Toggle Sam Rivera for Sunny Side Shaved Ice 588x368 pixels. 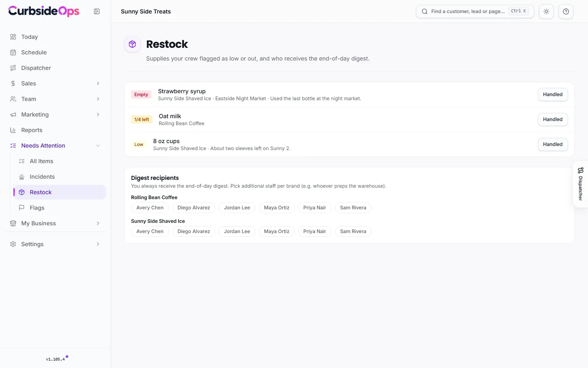[x=353, y=231]
